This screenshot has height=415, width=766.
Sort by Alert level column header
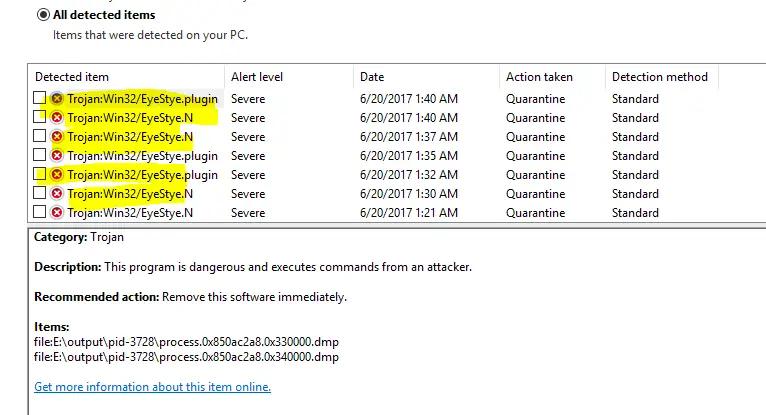tap(257, 77)
